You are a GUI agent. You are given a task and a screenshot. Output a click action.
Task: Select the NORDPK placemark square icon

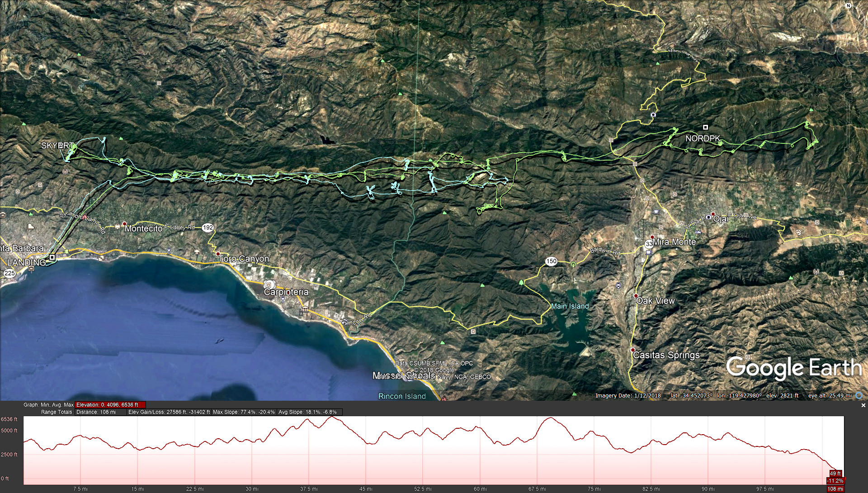tap(705, 127)
